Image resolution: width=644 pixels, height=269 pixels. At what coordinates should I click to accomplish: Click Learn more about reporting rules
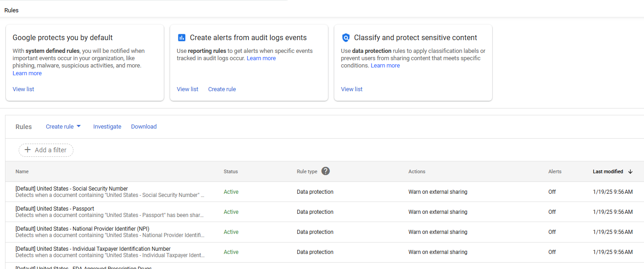(x=261, y=58)
